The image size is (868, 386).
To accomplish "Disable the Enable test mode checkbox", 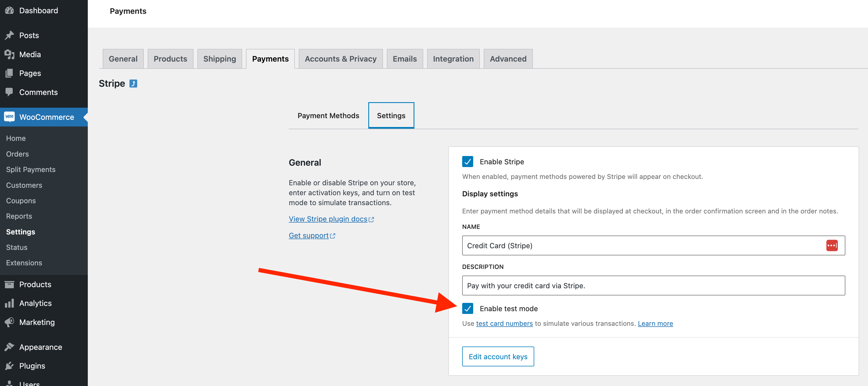I will coord(467,308).
